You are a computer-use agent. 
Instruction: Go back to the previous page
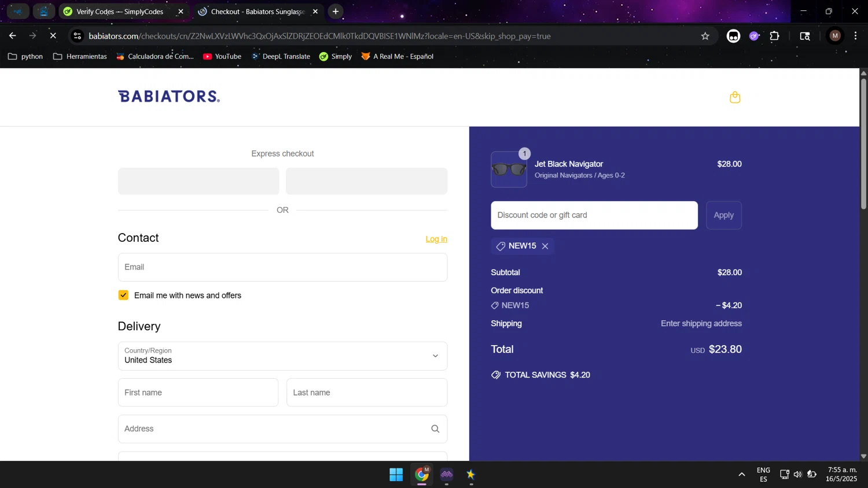tap(12, 36)
